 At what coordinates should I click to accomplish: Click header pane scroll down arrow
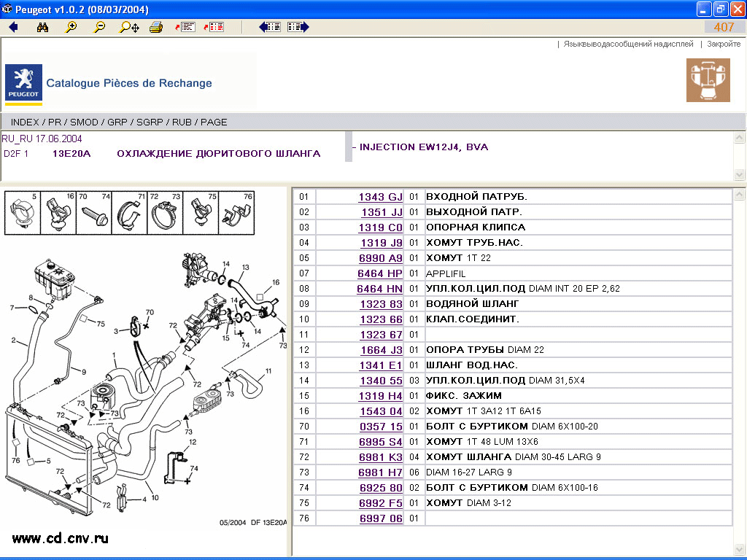point(740,175)
